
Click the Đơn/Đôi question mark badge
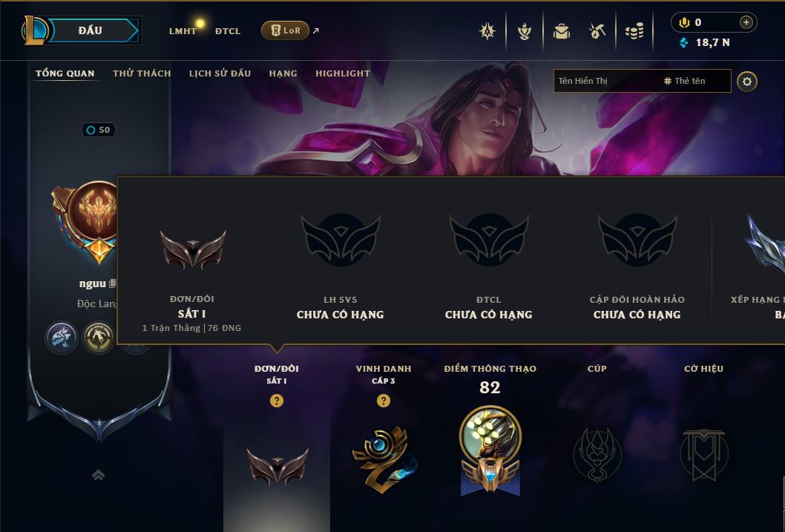pos(276,401)
